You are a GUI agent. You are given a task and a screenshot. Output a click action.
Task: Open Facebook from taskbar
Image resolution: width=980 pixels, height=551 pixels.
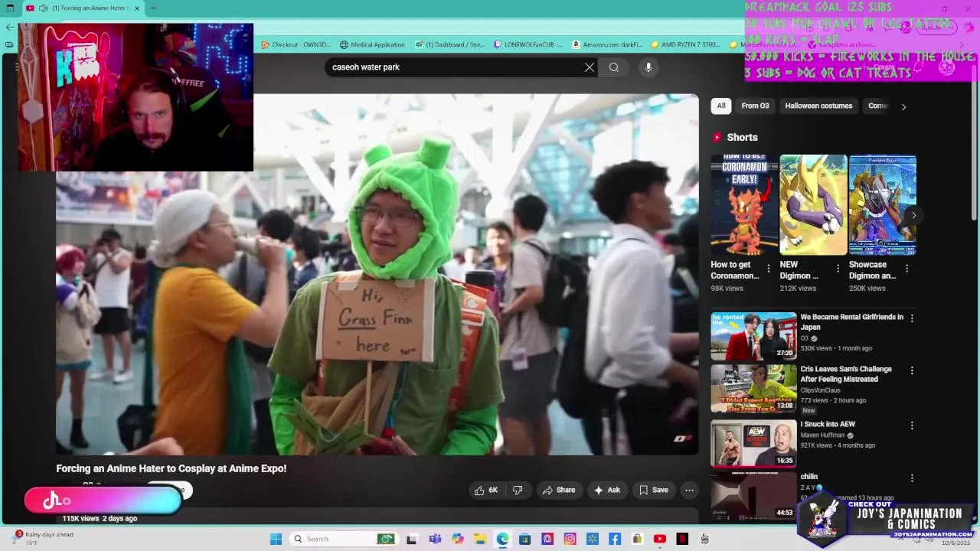tap(615, 539)
